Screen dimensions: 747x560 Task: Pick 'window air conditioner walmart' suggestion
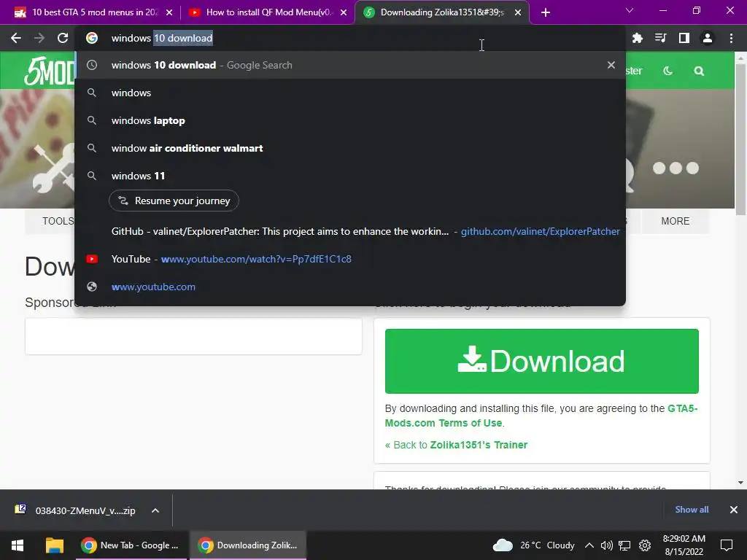pos(350,148)
